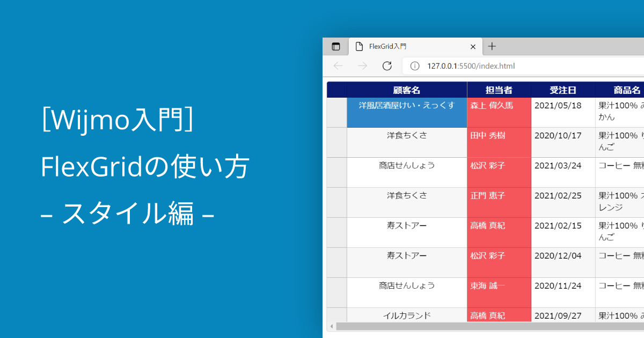Click the horizontal scrollbar below the grid

[483, 326]
